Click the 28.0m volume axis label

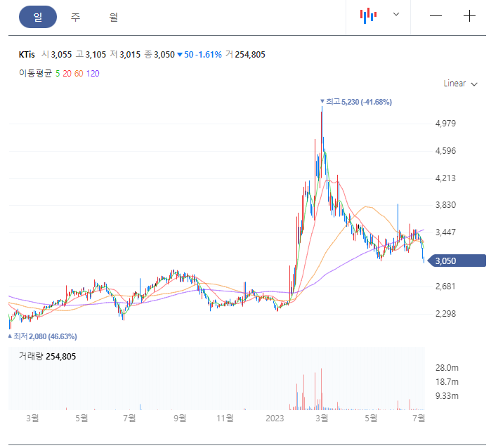pyautogui.click(x=447, y=367)
